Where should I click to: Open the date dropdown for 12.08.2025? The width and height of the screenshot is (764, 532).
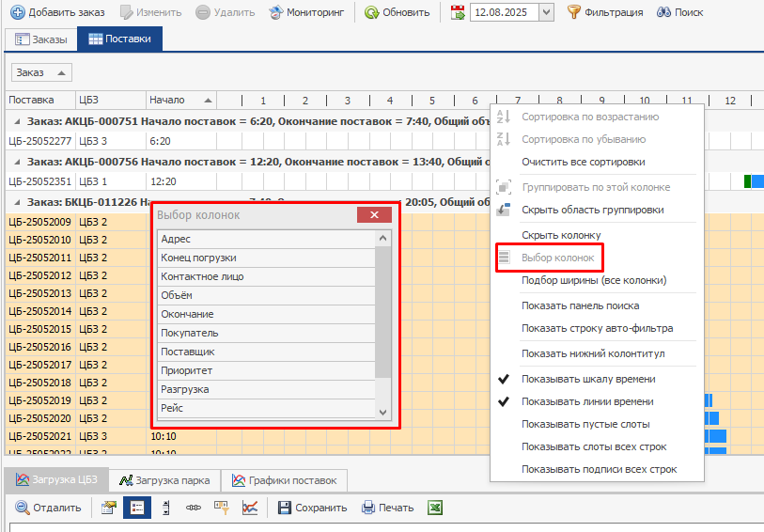pos(547,12)
